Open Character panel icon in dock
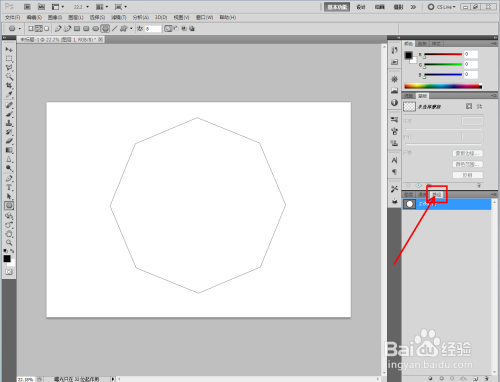500x382 pixels. (394, 160)
